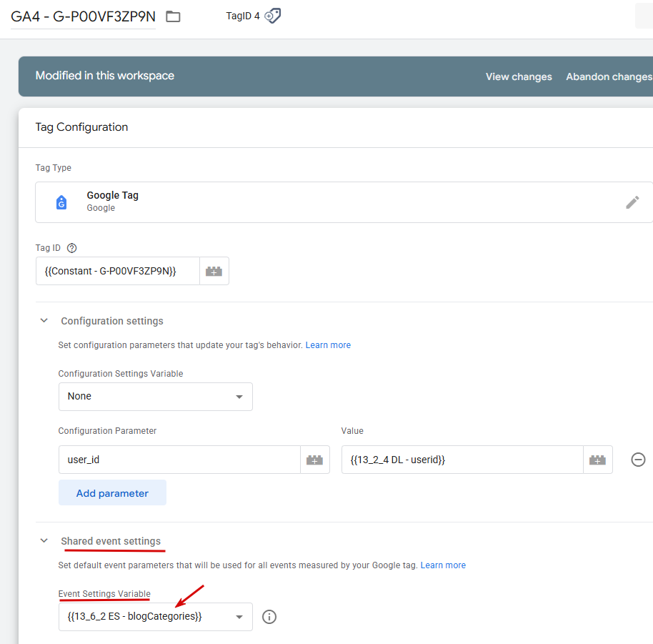
Task: Click the folder icon beside tag name
Action: tap(173, 16)
